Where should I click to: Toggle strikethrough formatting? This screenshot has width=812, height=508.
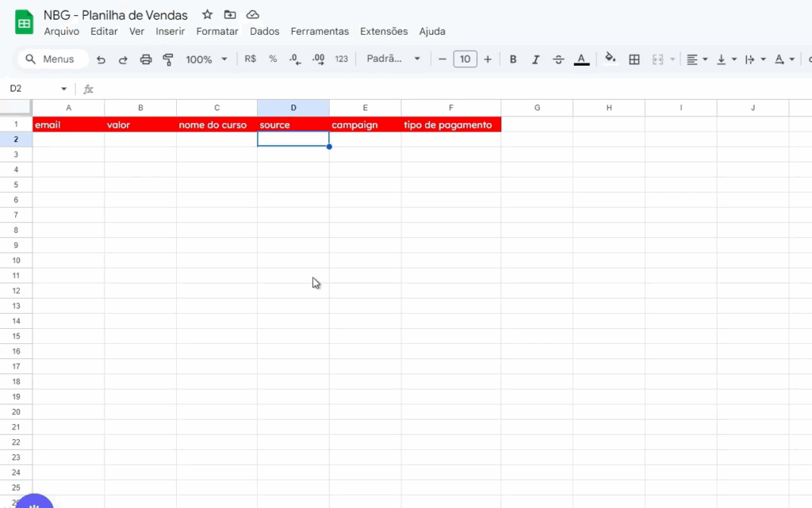click(x=558, y=59)
